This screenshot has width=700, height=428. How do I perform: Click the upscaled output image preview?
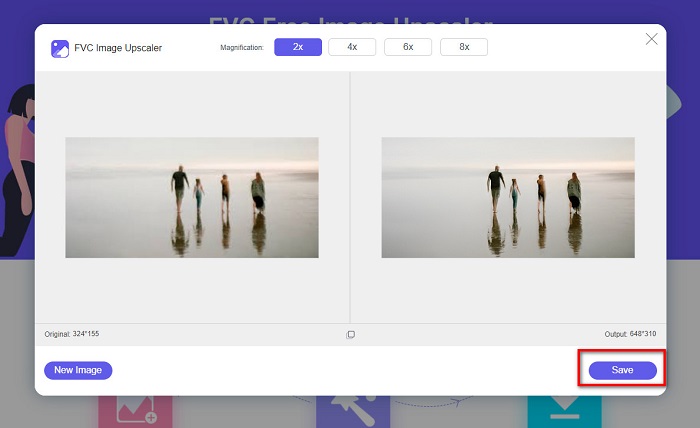pos(508,197)
